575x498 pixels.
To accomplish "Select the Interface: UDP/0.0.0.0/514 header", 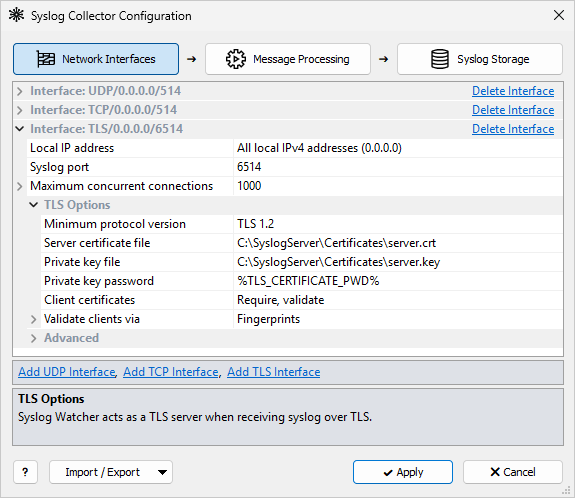I will pyautogui.click(x=106, y=91).
